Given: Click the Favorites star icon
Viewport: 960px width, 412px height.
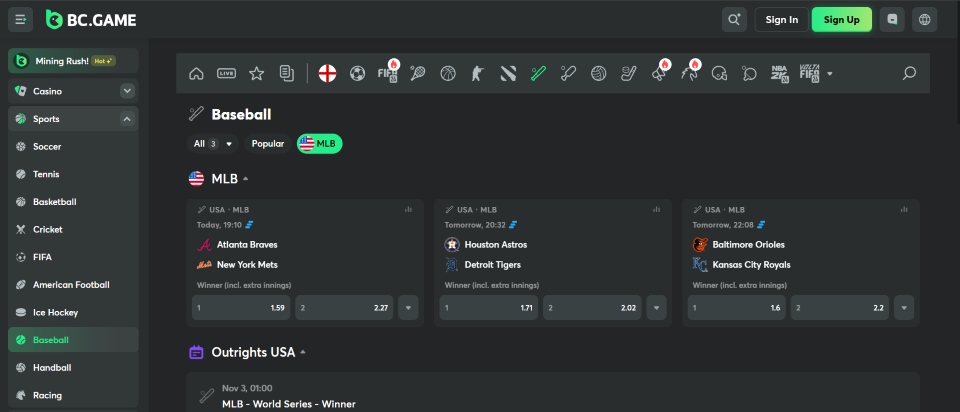Looking at the screenshot, I should pos(256,73).
